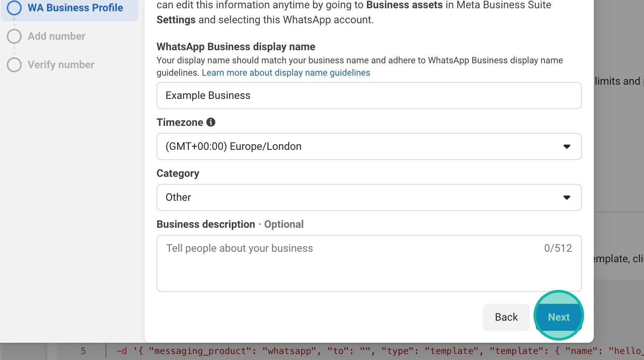Image resolution: width=644 pixels, height=360 pixels.
Task: Click the Timezone dropdown arrow
Action: tap(566, 146)
